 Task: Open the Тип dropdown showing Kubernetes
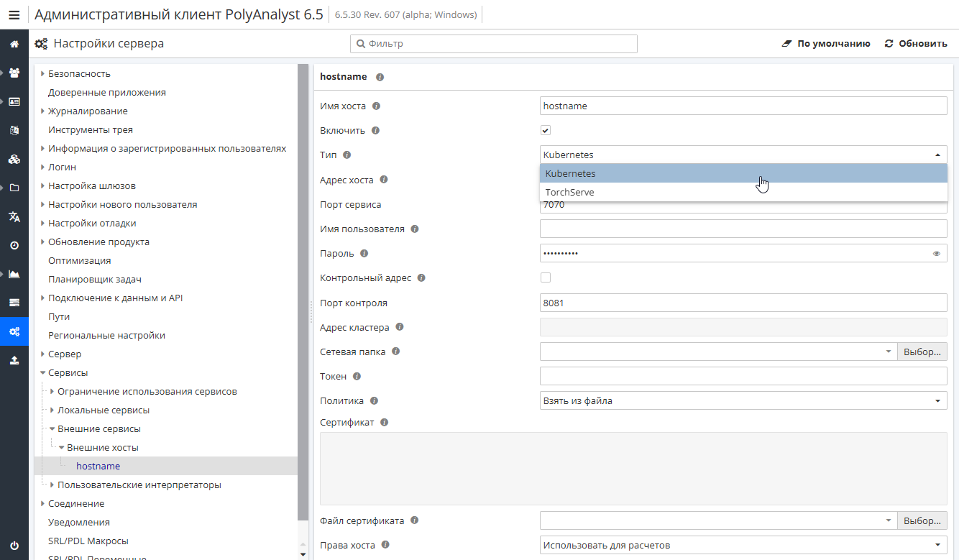point(743,155)
